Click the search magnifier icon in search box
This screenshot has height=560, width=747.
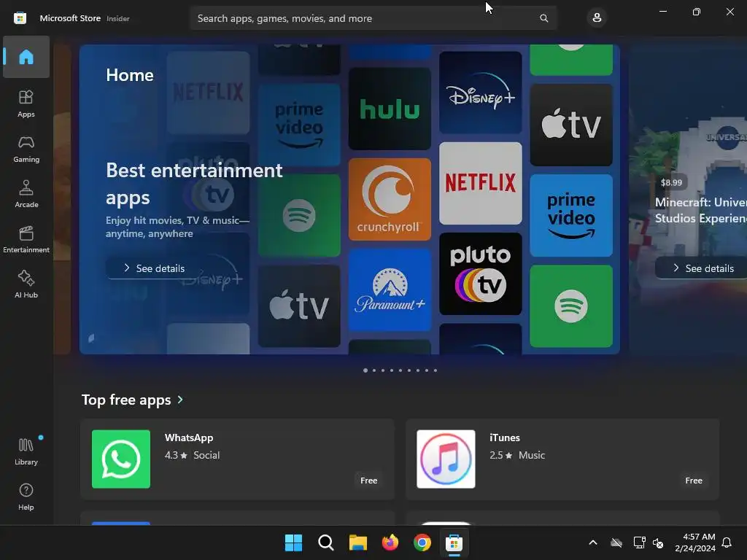coord(543,18)
